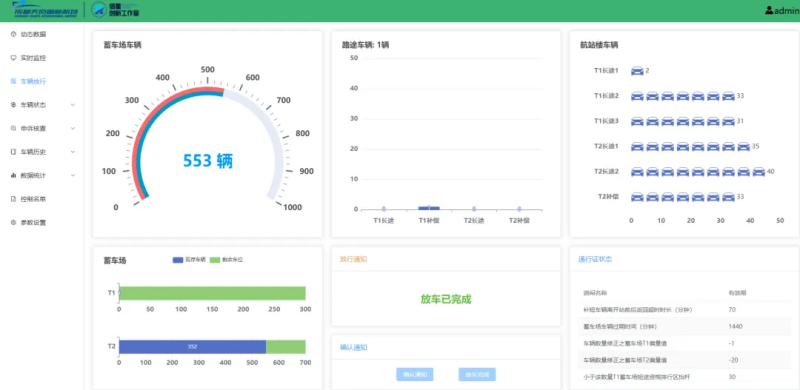Click the T2补偿 axis label in 路途车辆 chart
This screenshot has width=800, height=390.
[519, 221]
